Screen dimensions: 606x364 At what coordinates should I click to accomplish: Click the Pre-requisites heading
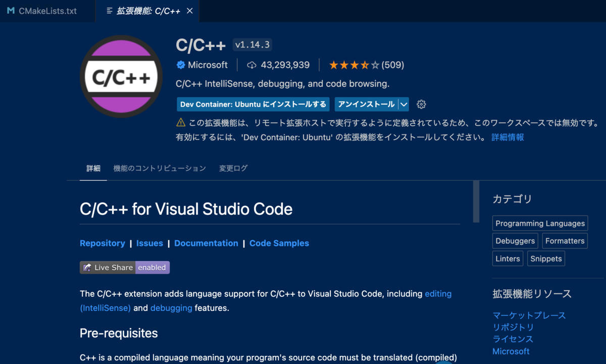pos(119,333)
